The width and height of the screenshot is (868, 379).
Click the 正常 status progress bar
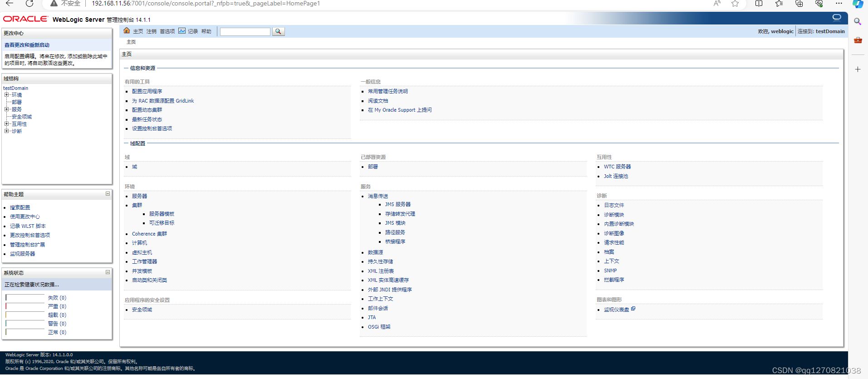(25, 332)
